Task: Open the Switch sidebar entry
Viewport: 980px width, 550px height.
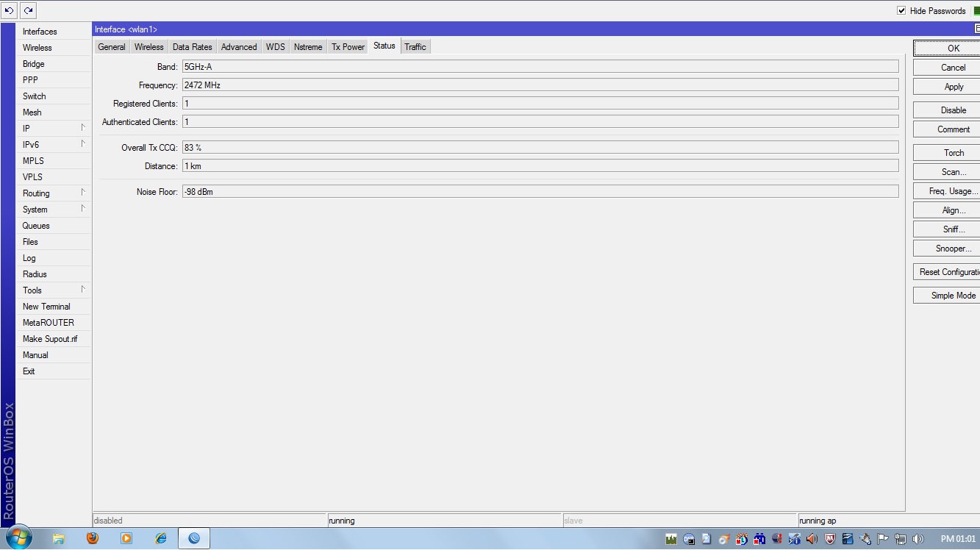Action: [x=53, y=96]
